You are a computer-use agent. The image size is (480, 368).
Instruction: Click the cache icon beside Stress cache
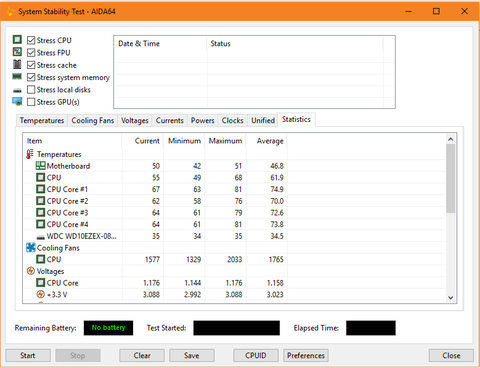pos(17,64)
